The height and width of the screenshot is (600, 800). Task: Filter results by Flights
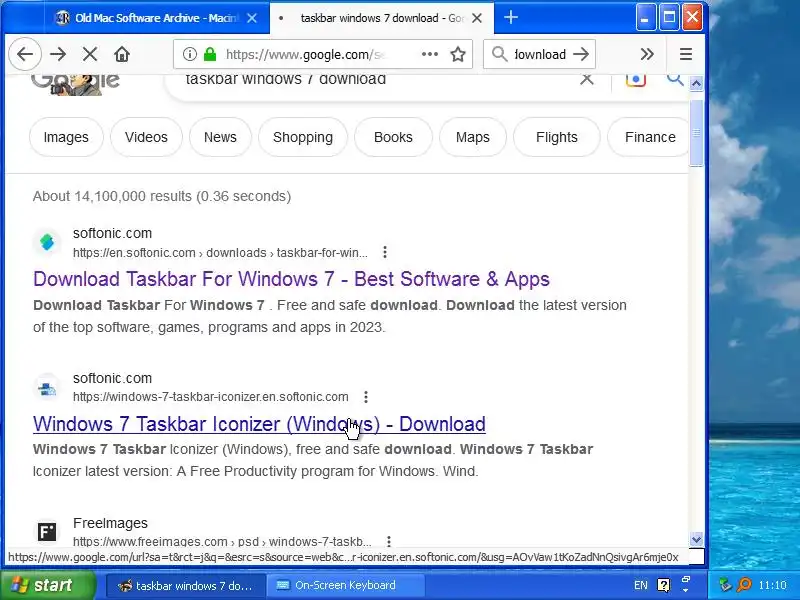(x=557, y=137)
